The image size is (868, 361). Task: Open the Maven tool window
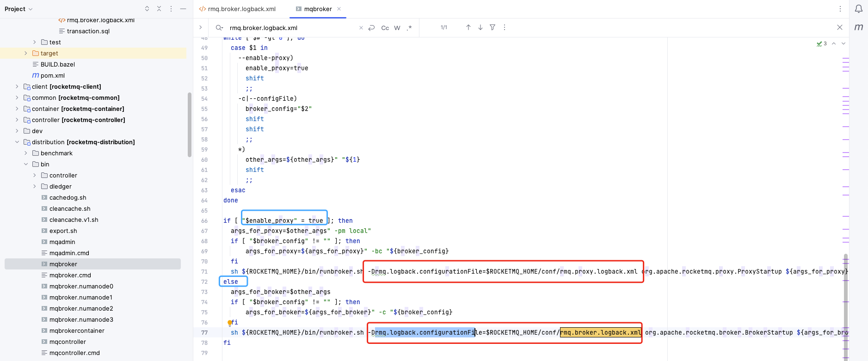tap(858, 27)
